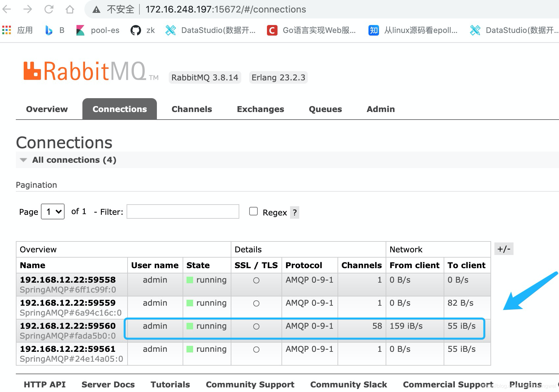Switch to the Queues tab
The width and height of the screenshot is (559, 392).
tap(325, 109)
